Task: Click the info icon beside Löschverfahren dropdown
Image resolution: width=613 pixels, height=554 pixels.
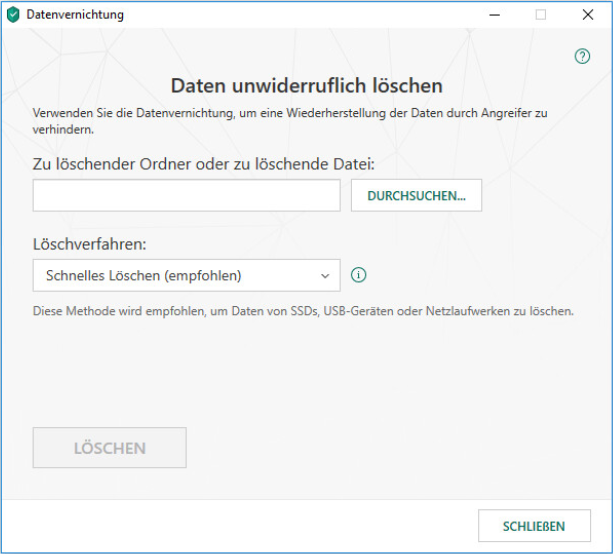Action: click(x=359, y=275)
